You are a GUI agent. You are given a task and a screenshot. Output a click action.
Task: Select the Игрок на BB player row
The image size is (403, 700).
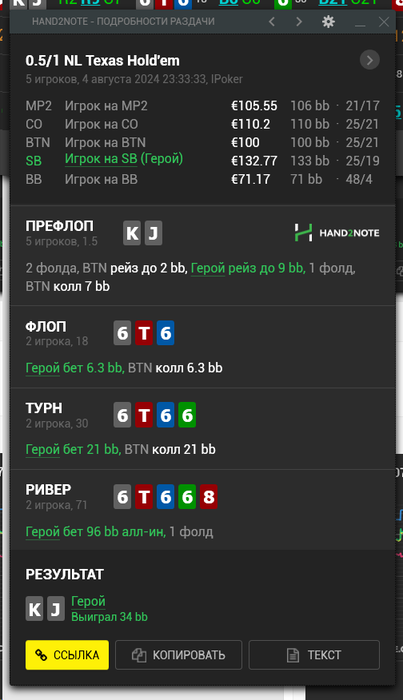click(203, 179)
